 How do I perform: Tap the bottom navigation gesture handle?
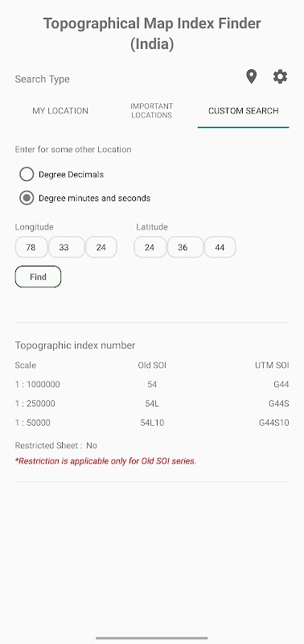pyautogui.click(x=152, y=638)
